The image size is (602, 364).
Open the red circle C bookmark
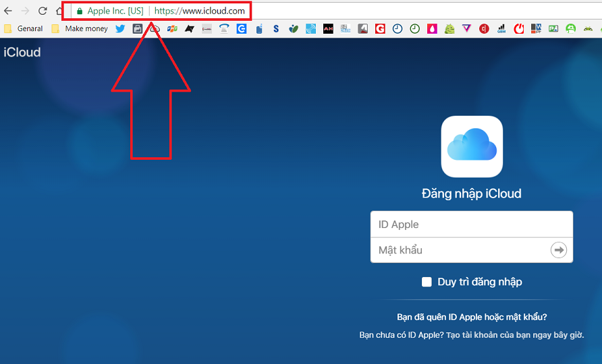(484, 28)
